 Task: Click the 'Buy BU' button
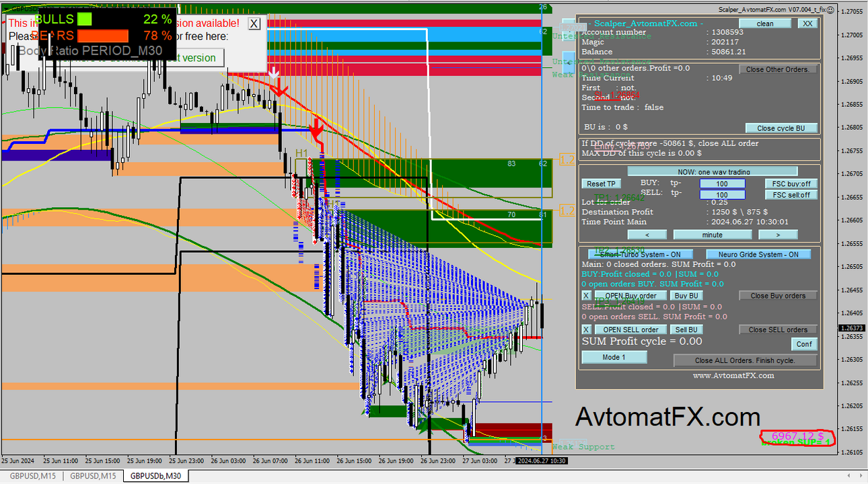point(686,295)
